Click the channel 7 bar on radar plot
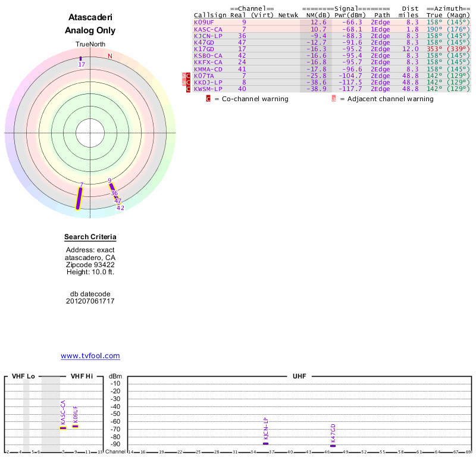Image resolution: width=476 pixels, height=457 pixels. tap(79, 198)
